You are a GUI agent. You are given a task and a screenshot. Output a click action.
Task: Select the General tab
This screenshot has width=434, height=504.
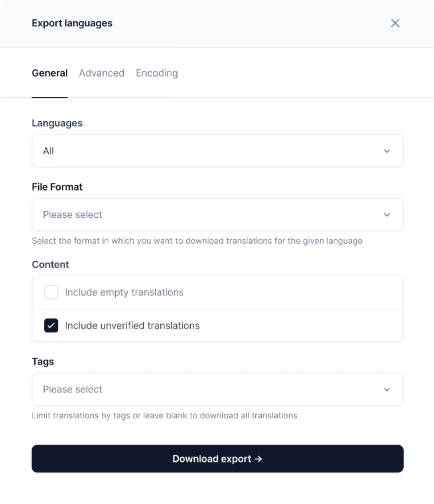click(x=50, y=73)
